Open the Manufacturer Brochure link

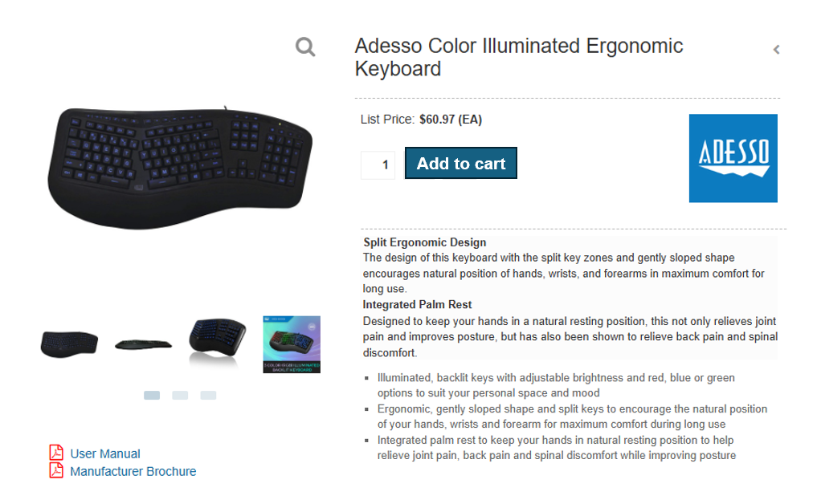point(133,471)
